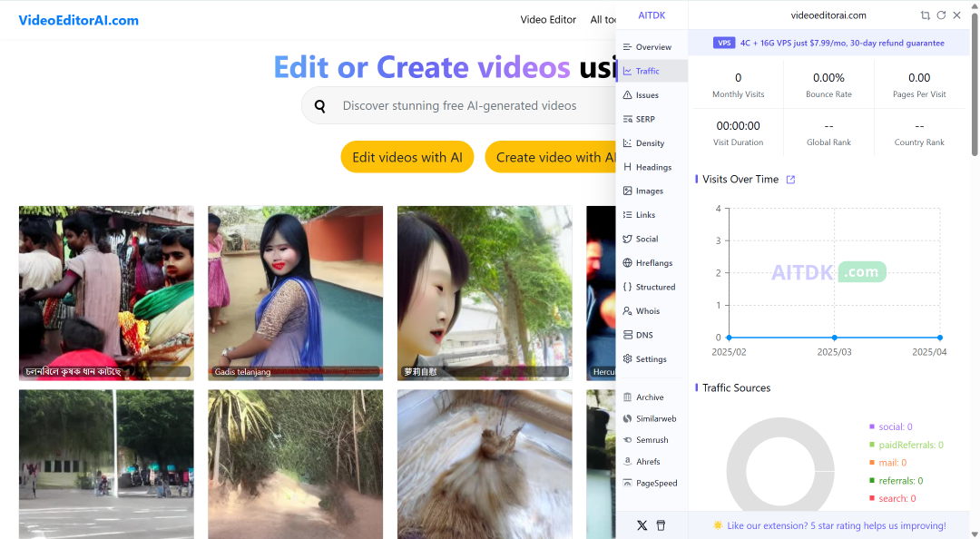Click the Traffic Sources heading
The image size is (980, 539).
pos(736,387)
